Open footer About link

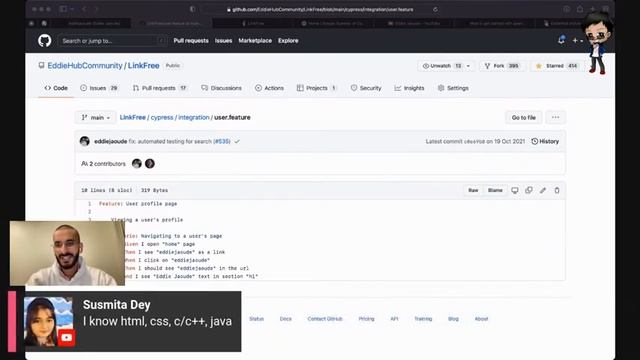481,319
